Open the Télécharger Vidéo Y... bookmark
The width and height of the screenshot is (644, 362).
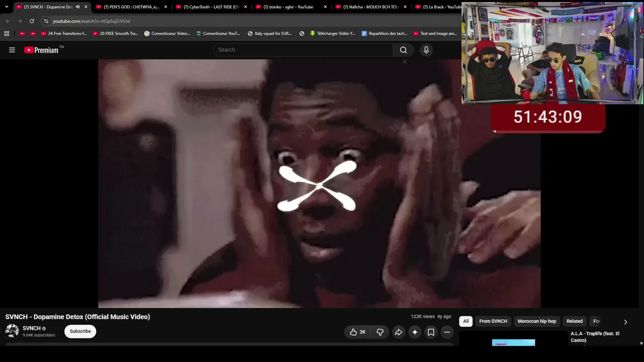click(x=333, y=34)
